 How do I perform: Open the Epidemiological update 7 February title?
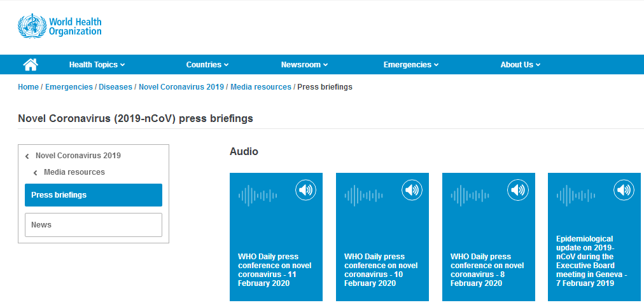click(x=591, y=261)
